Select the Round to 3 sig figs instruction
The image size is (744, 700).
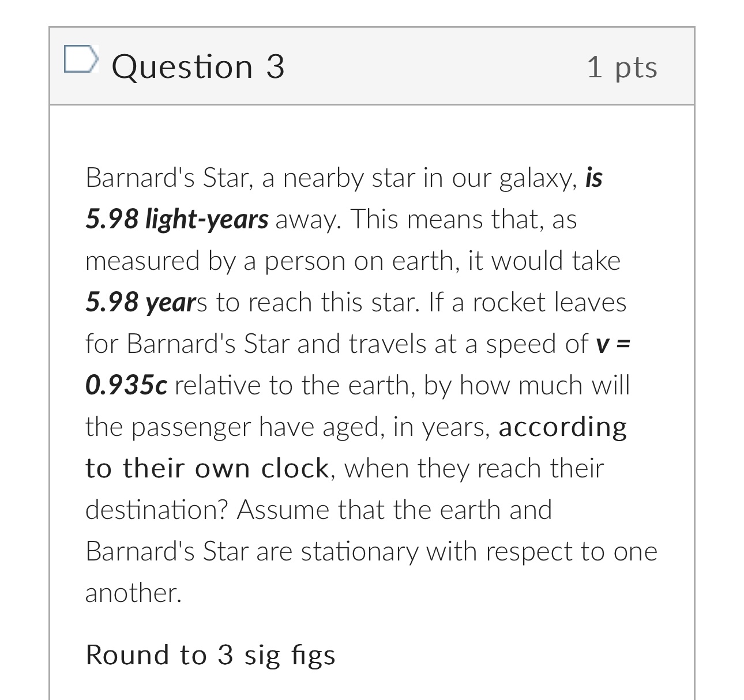[x=210, y=655]
